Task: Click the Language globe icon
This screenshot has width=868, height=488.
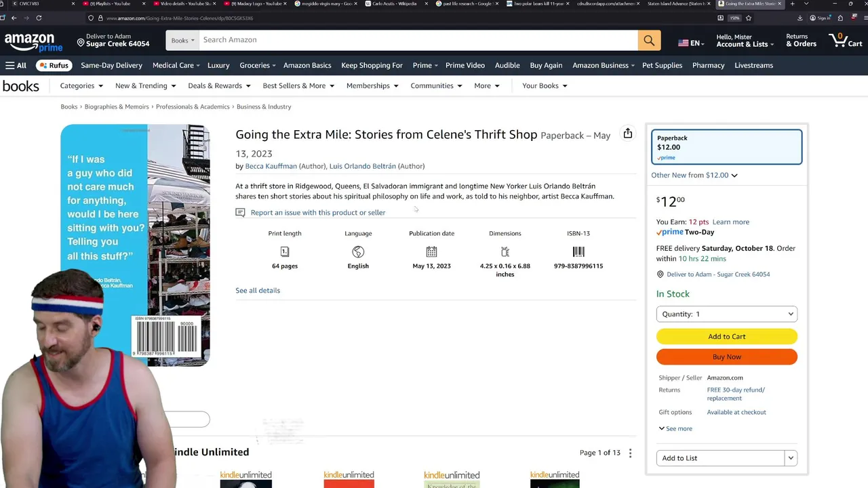Action: click(x=358, y=251)
